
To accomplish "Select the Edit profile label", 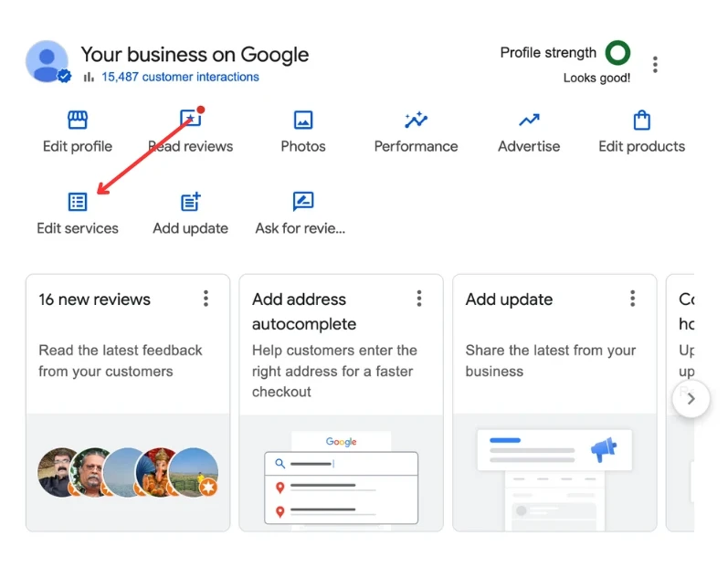I will pyautogui.click(x=78, y=146).
